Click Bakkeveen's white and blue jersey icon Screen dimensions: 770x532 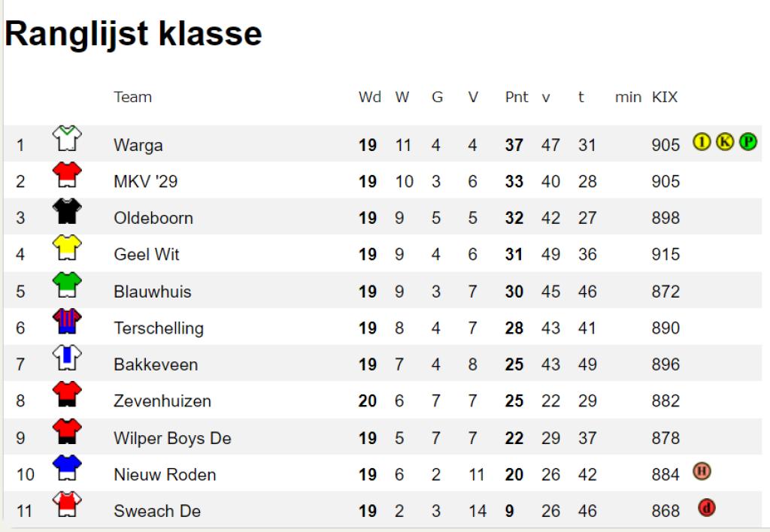pos(67,357)
